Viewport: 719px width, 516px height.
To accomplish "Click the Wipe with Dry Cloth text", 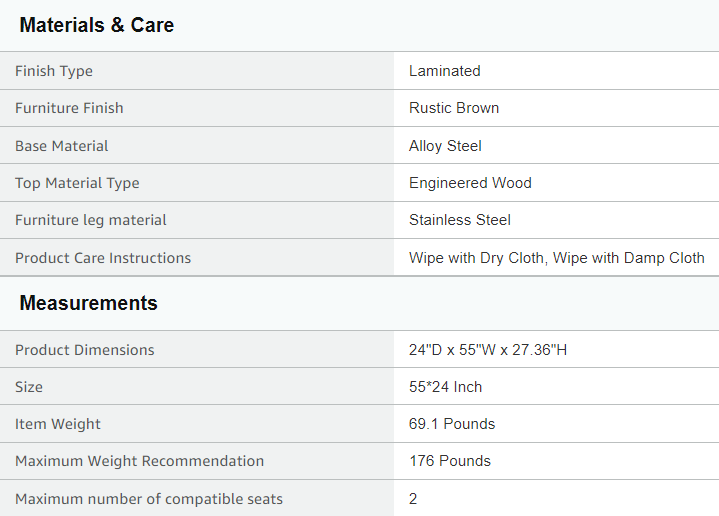I will 477,258.
